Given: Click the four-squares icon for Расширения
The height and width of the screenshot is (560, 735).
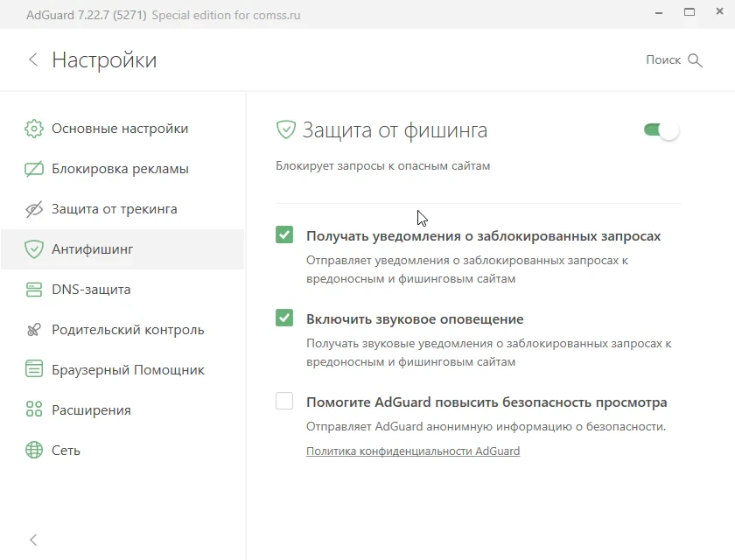Looking at the screenshot, I should pos(34,409).
